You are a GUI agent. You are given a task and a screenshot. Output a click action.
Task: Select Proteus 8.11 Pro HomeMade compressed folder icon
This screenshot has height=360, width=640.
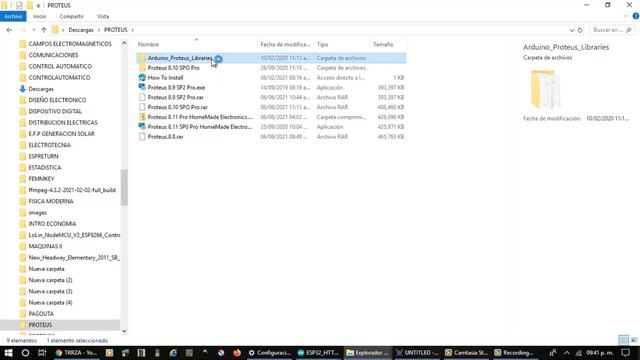click(142, 117)
